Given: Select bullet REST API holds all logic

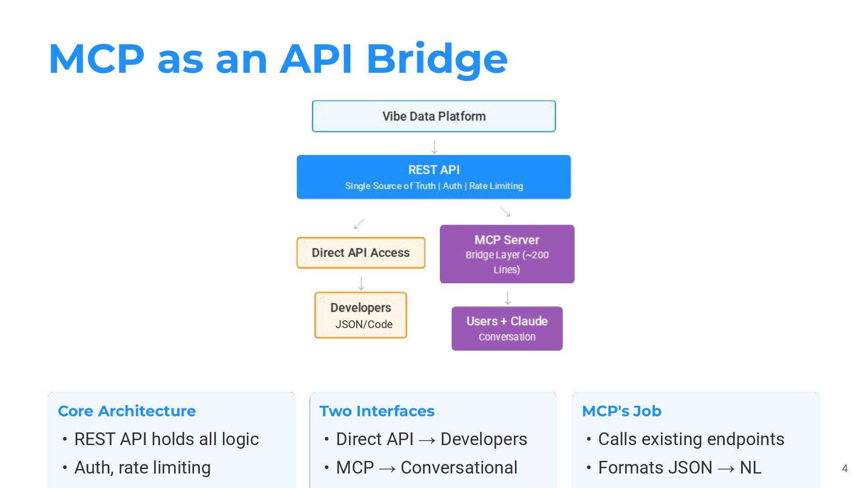Looking at the screenshot, I should pyautogui.click(x=166, y=439).
